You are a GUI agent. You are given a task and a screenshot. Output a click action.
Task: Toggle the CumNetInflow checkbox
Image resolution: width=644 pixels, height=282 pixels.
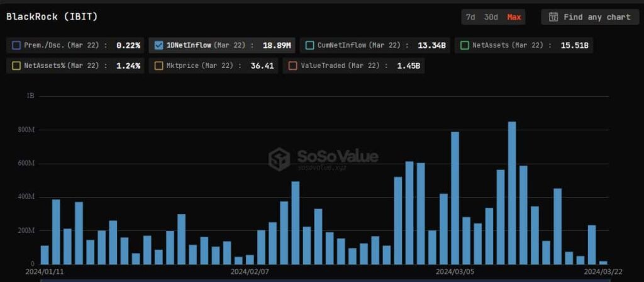[x=309, y=45]
